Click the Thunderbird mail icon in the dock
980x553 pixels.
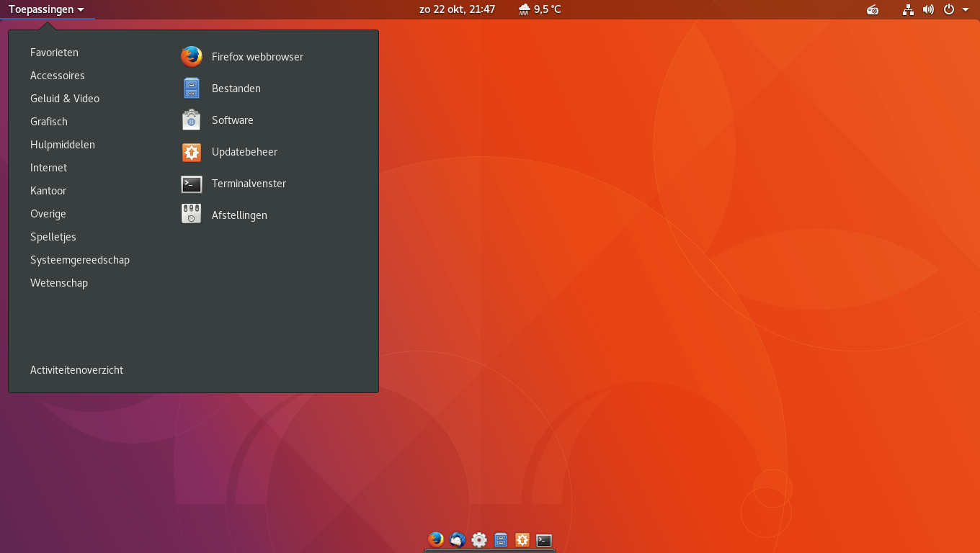pyautogui.click(x=458, y=539)
